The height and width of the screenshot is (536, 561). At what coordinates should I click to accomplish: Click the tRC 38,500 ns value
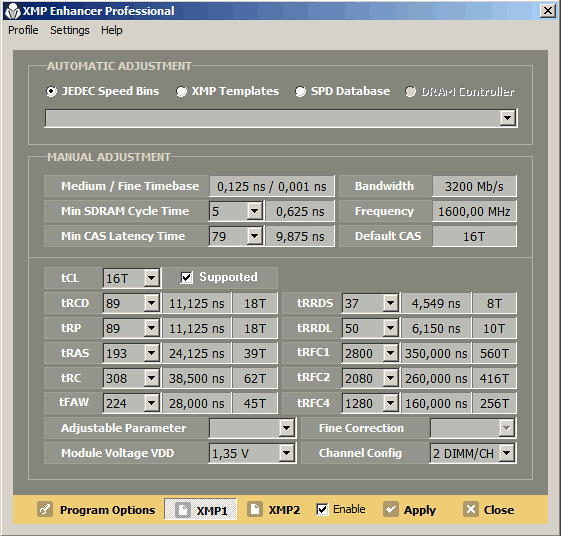[x=197, y=379]
